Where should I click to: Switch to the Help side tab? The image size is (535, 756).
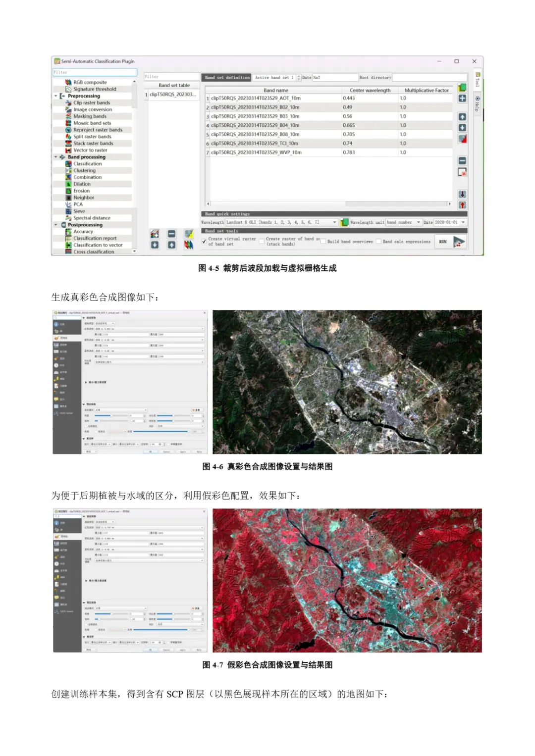pyautogui.click(x=478, y=104)
